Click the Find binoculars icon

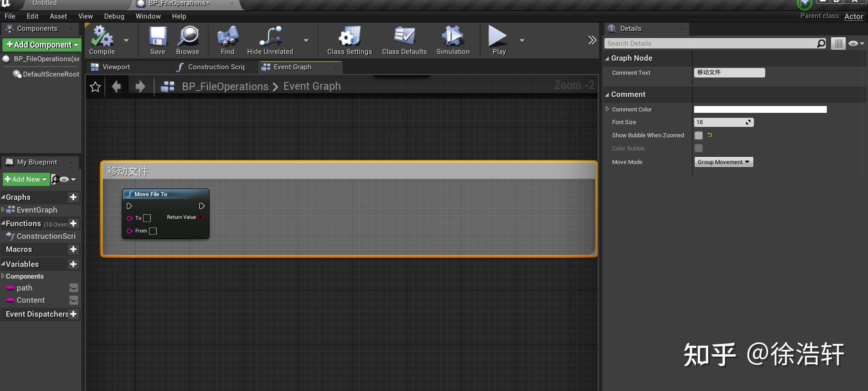click(227, 36)
